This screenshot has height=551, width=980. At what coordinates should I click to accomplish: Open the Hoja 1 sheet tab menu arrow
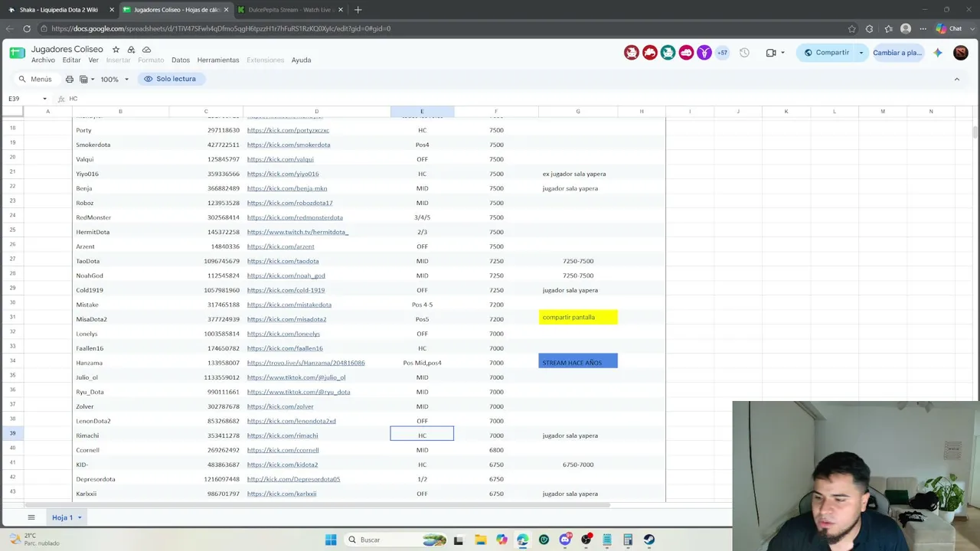pyautogui.click(x=79, y=518)
